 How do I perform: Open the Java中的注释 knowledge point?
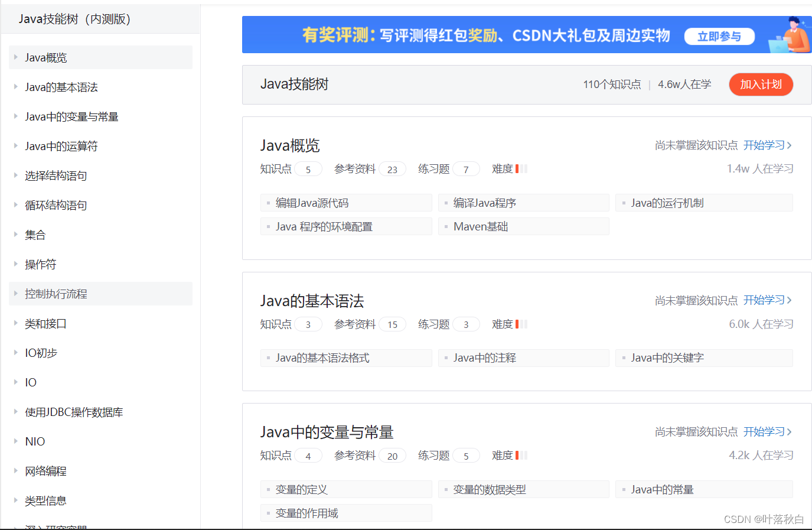point(524,358)
